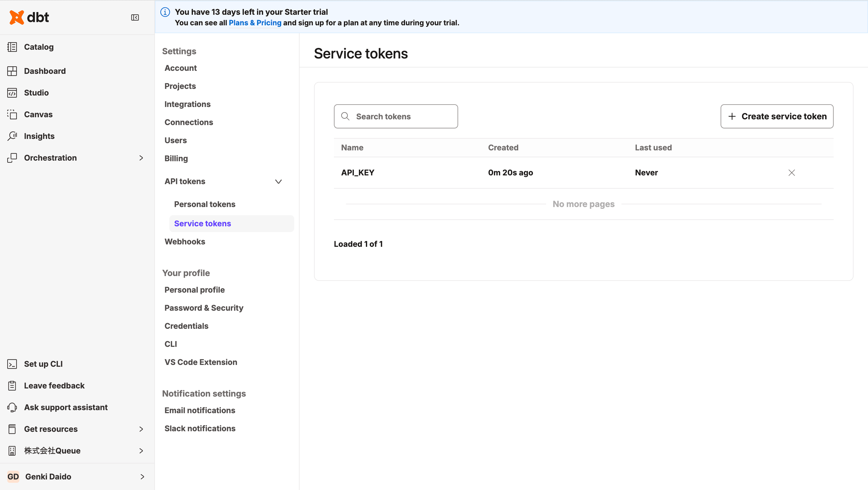
Task: Collapse the left sidebar panel
Action: (x=135, y=17)
